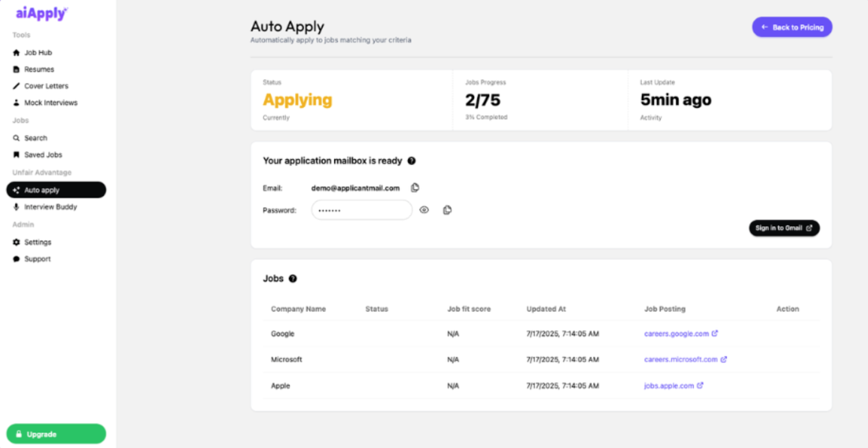Click the green Upgrade button

(56, 434)
